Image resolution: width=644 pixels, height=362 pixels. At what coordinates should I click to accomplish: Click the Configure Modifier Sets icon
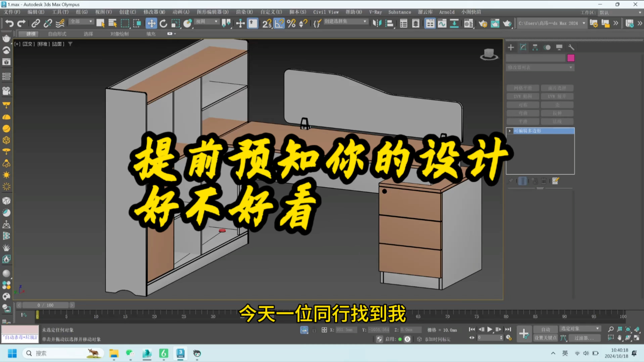555,181
